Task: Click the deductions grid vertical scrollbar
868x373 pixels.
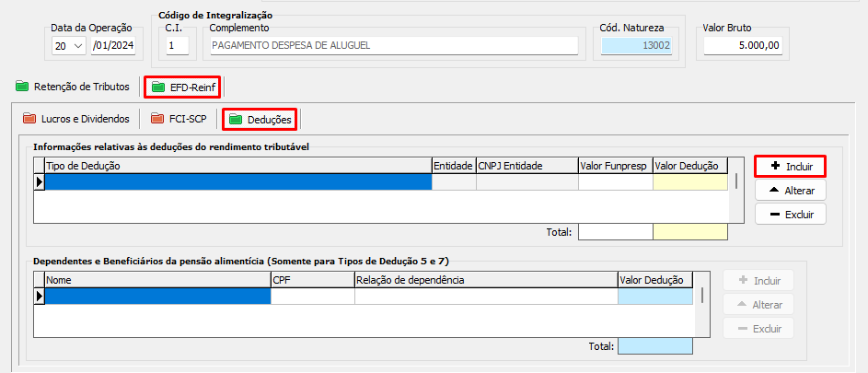Action: point(736,180)
